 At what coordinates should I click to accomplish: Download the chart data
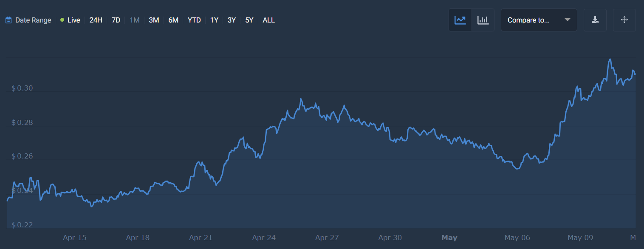(x=595, y=20)
